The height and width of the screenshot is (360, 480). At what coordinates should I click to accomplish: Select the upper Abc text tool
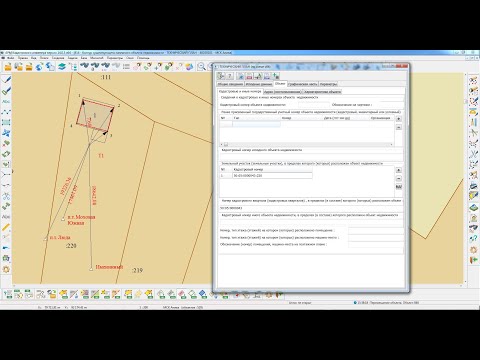click(6, 101)
